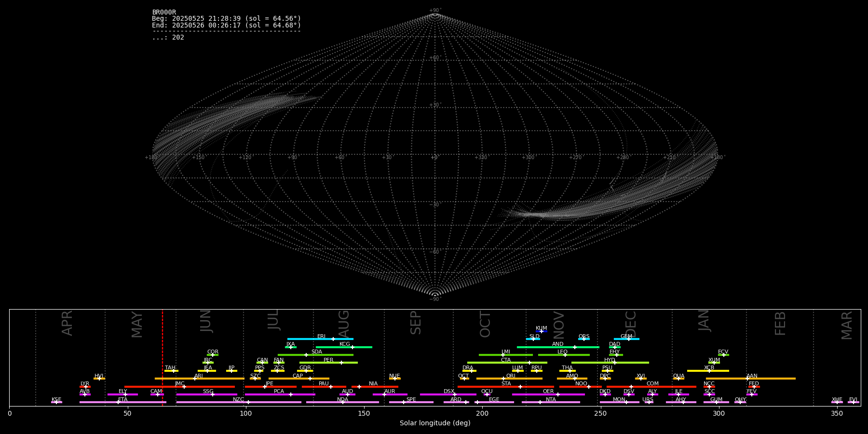Viewport: 868px width, 434px height.
Task: Click the ARI shower label
Action: point(198,376)
